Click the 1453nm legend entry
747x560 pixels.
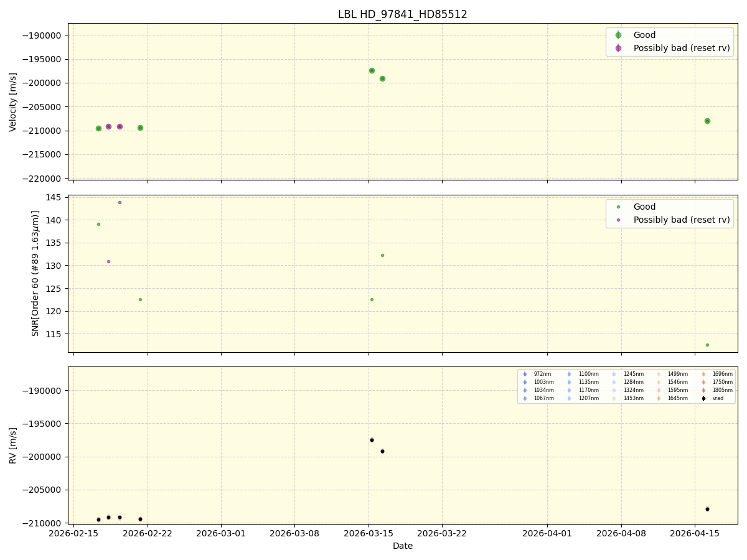627,398
